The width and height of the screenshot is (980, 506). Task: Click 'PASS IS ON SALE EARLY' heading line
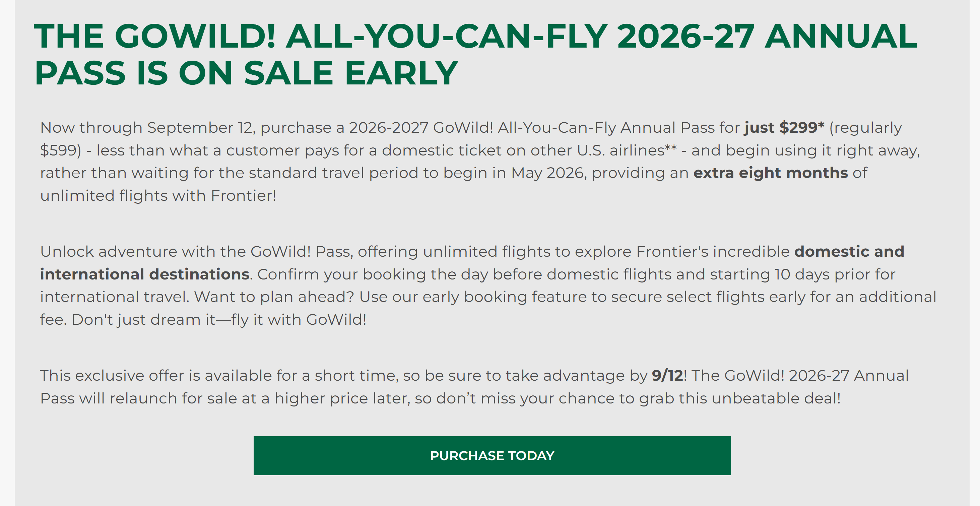tap(246, 73)
